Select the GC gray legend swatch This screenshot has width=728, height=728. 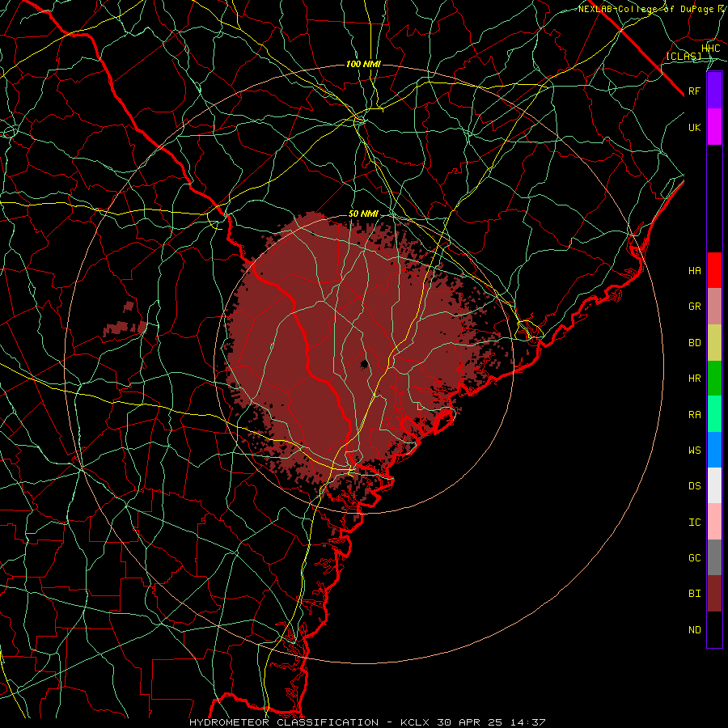coord(714,557)
